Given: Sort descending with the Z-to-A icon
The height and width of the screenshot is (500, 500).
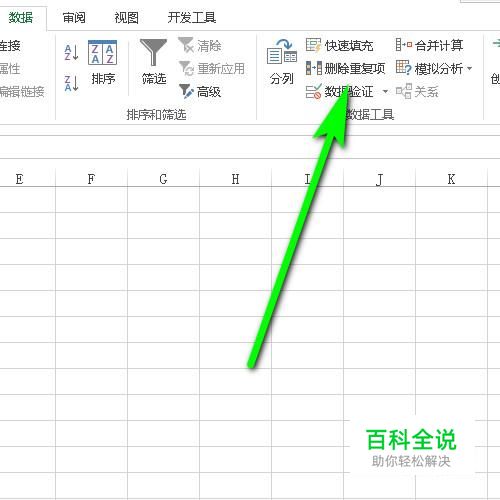Looking at the screenshot, I should pyautogui.click(x=71, y=83).
